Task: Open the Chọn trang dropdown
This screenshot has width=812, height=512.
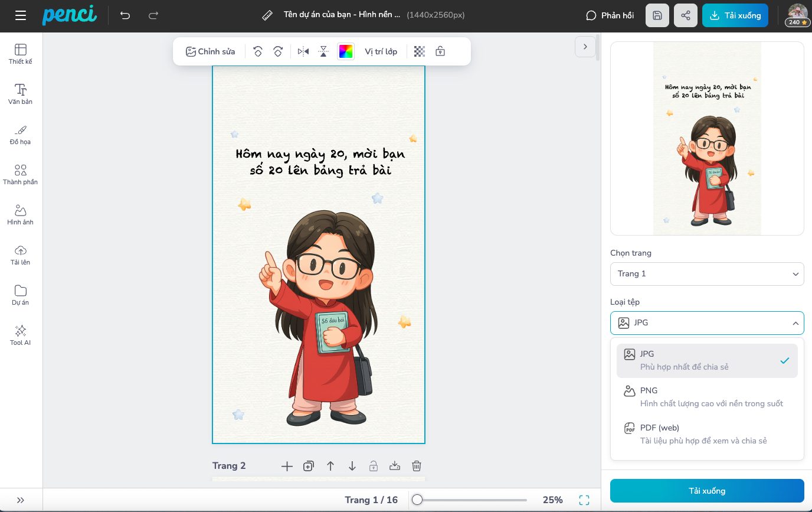Action: tap(707, 274)
